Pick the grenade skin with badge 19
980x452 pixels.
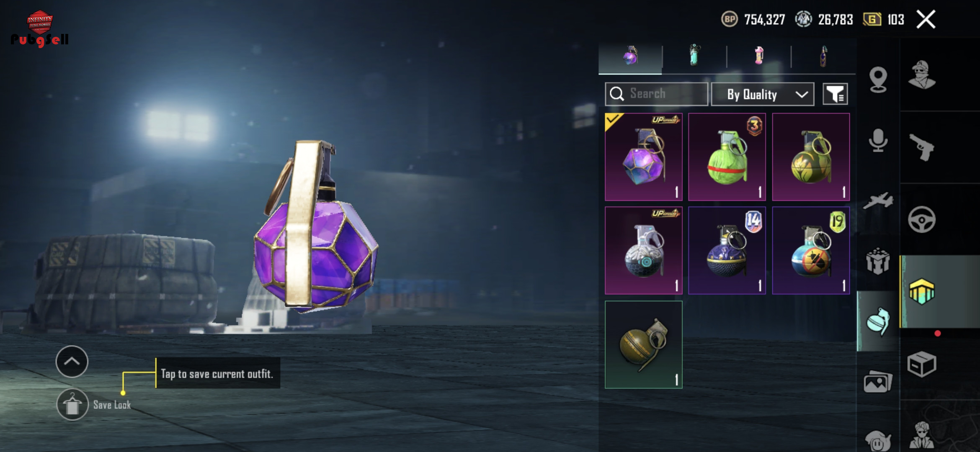811,250
